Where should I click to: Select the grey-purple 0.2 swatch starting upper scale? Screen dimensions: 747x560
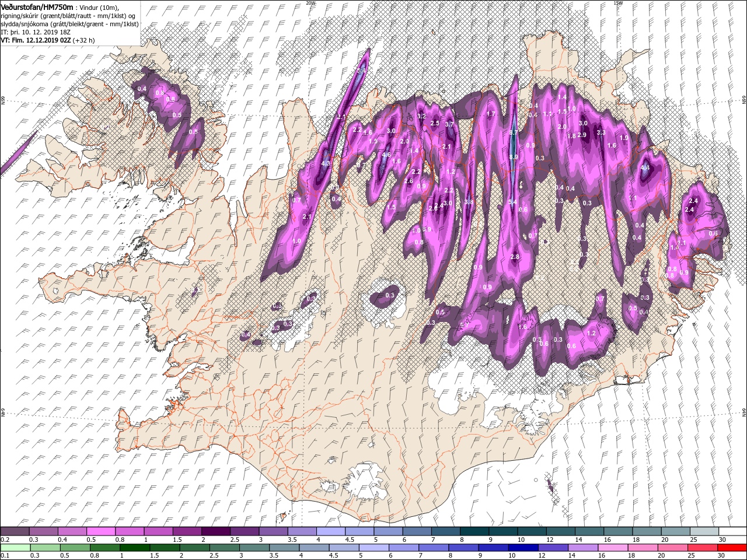pos(15,531)
